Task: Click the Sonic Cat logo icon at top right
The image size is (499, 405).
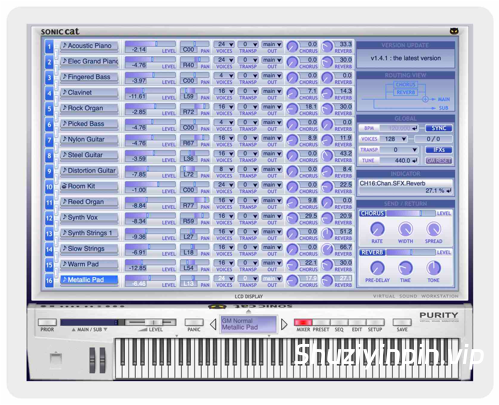Action: click(454, 31)
